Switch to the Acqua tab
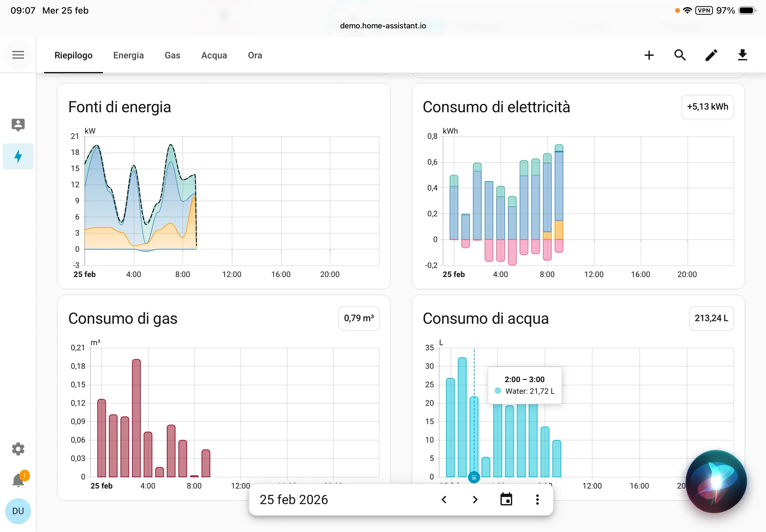The height and width of the screenshot is (532, 766). 214,55
